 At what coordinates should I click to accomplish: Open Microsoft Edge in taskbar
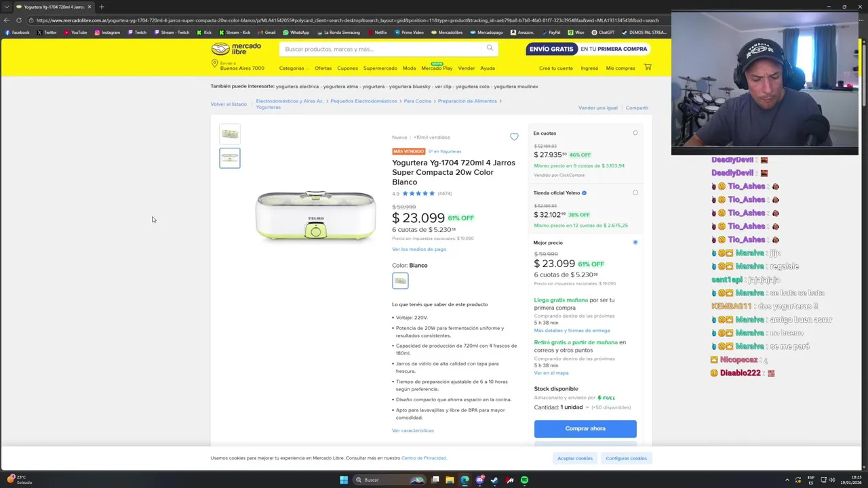(x=465, y=480)
